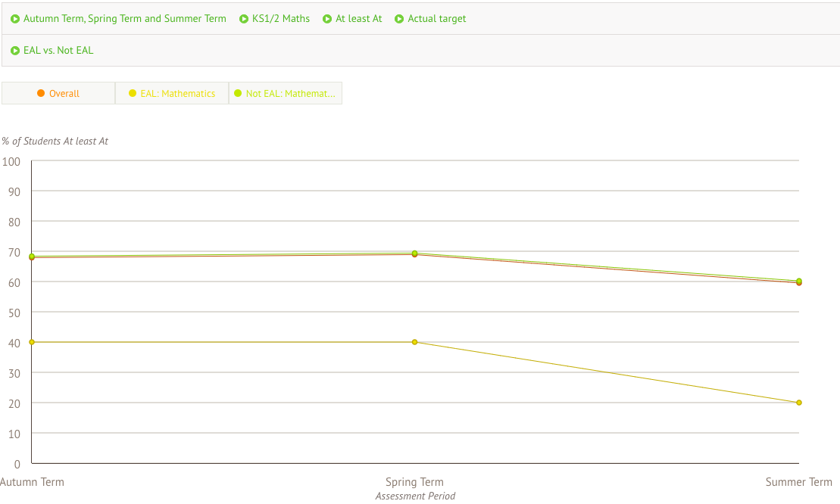Open the Autumn, Spring and Summer Term filter
840x504 pixels.
pos(125,19)
